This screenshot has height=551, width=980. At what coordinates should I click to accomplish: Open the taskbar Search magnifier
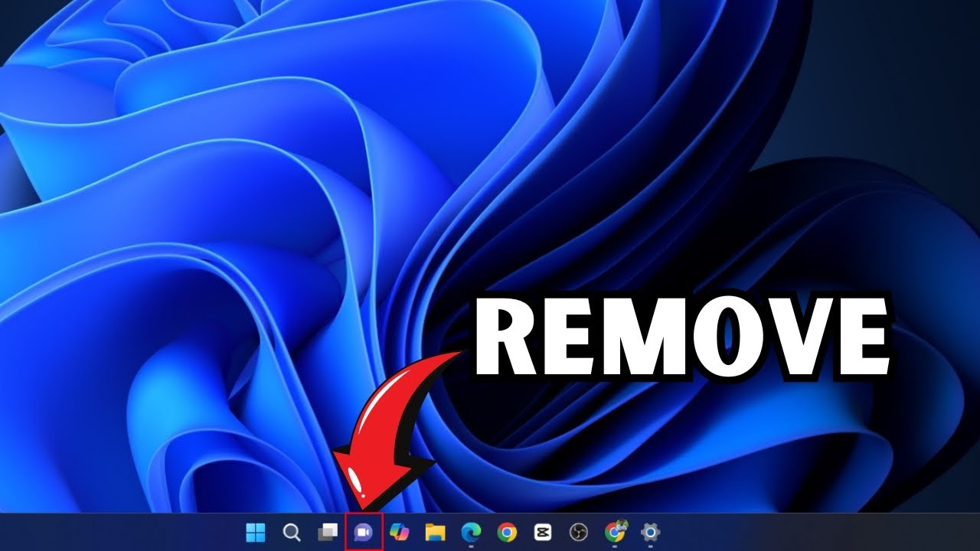(x=292, y=532)
